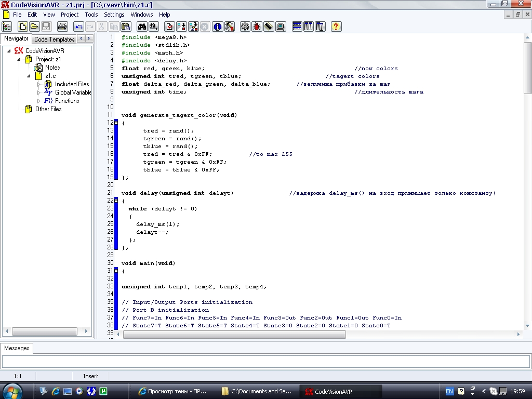Open the gear Configure icon
Image resolution: width=532 pixels, height=399 pixels.
pos(245,26)
